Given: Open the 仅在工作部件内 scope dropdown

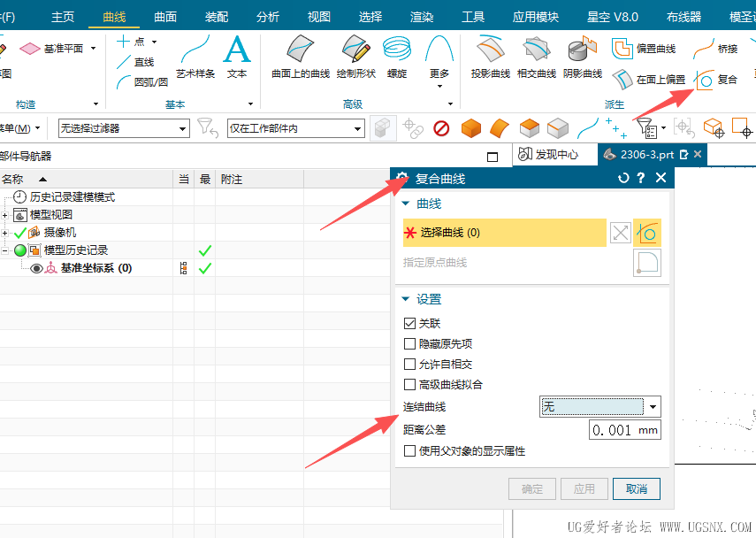Looking at the screenshot, I should 295,128.
